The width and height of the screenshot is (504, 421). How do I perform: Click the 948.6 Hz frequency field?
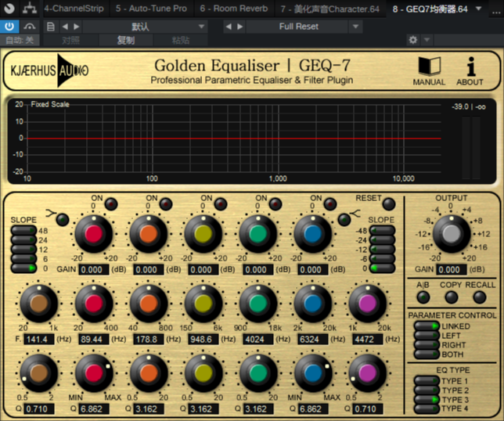pyautogui.click(x=203, y=340)
